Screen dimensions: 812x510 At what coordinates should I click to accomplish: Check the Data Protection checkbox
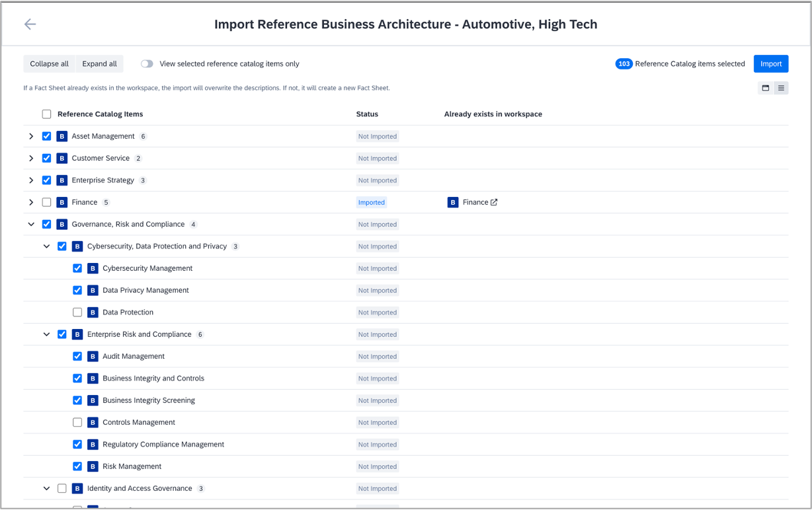tap(77, 312)
